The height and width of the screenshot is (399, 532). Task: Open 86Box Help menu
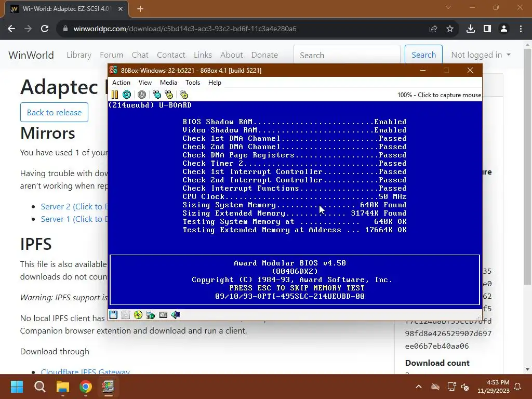point(215,83)
